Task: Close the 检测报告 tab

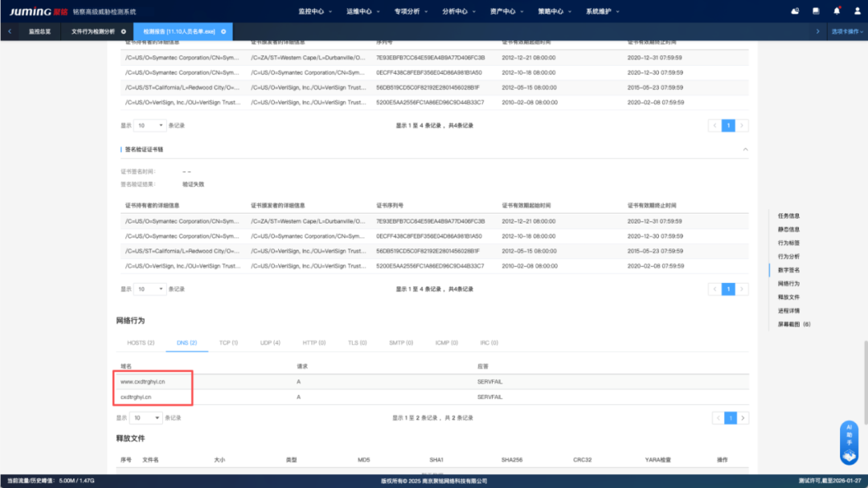Action: coord(223,31)
